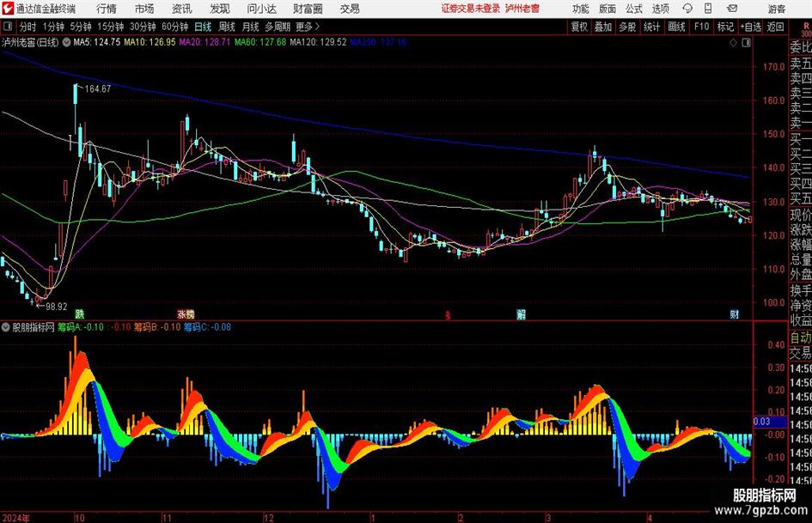Click the 叠加 overlay button

pyautogui.click(x=603, y=27)
